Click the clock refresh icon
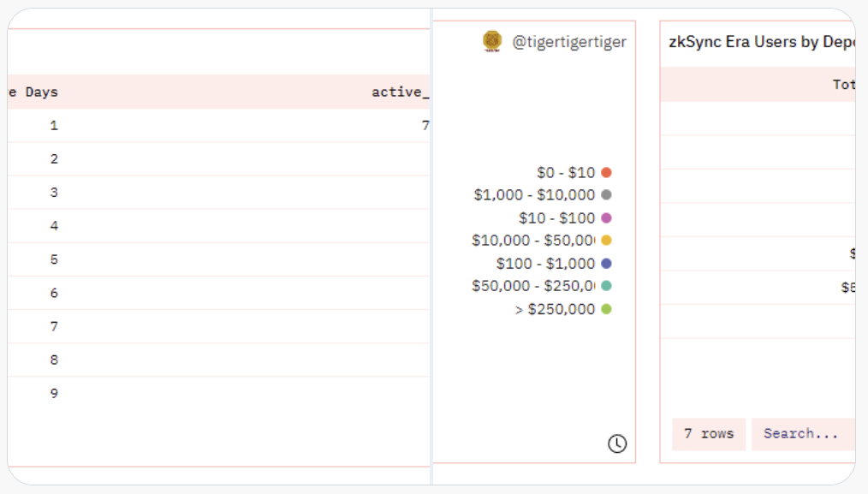868x494 pixels. pyautogui.click(x=616, y=443)
